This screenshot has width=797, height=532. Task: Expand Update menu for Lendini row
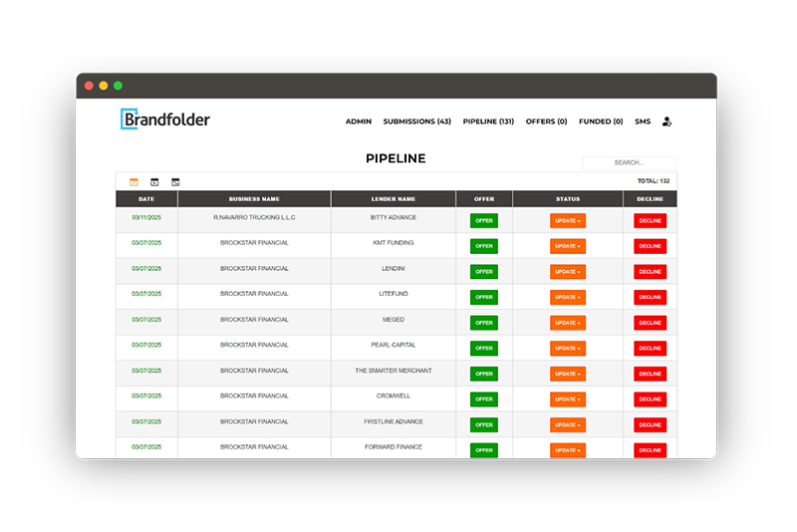[x=568, y=272]
